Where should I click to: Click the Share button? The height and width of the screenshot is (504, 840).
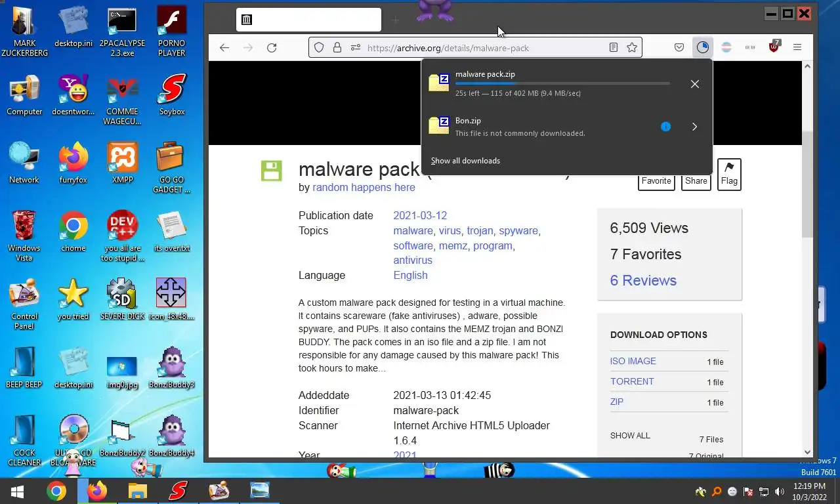[696, 181]
